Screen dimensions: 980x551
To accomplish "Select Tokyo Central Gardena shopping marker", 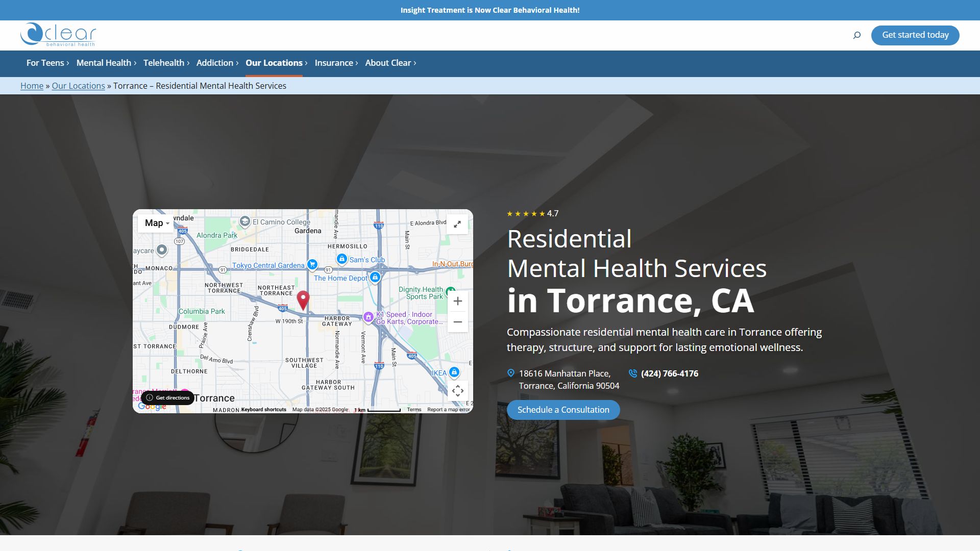I will [312, 264].
